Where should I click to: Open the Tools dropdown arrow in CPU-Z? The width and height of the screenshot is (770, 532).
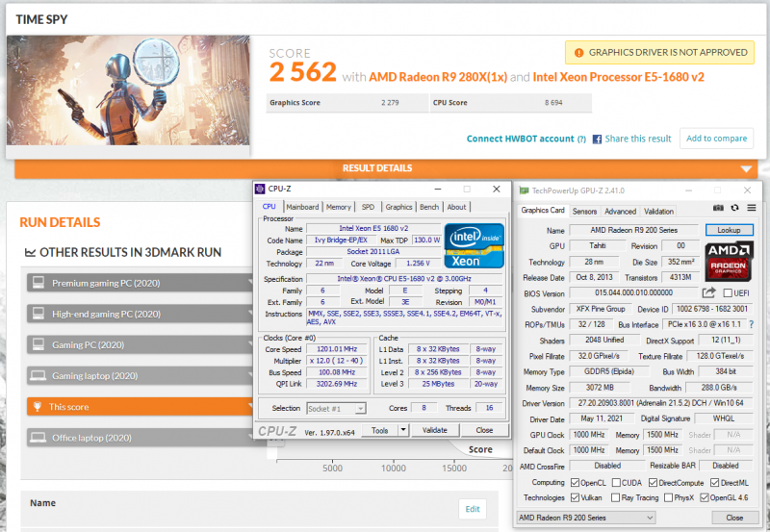click(399, 430)
